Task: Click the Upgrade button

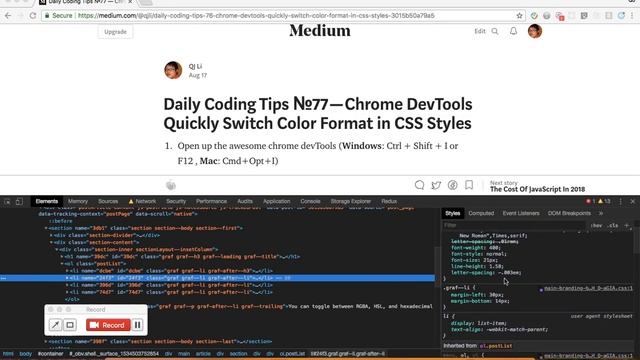Action: 115,32
